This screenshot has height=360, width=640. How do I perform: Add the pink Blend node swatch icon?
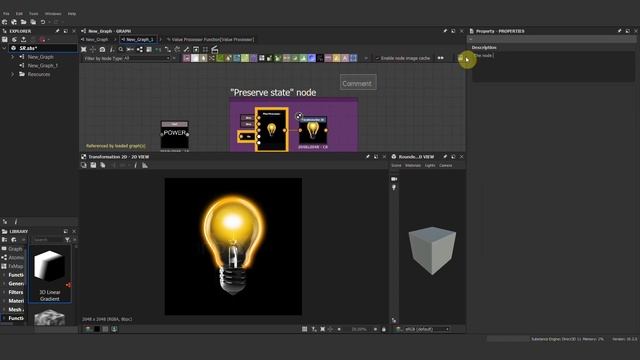(187, 58)
